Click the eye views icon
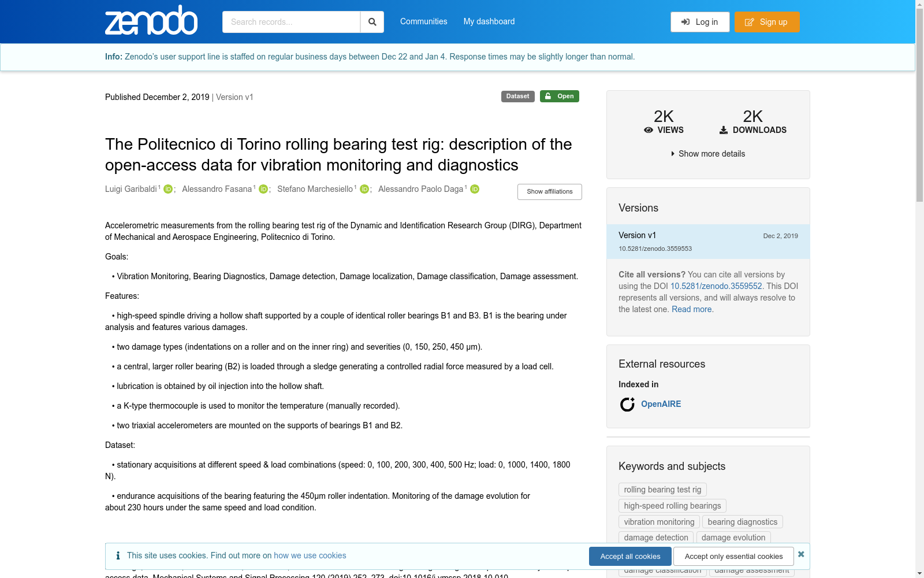Screen dimensions: 924x578 [649, 130]
